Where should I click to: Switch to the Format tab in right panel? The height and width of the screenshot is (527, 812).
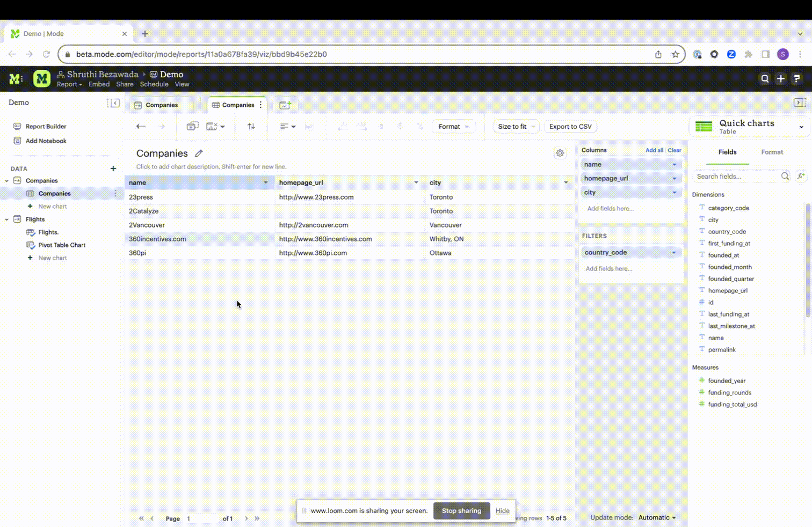coord(772,152)
